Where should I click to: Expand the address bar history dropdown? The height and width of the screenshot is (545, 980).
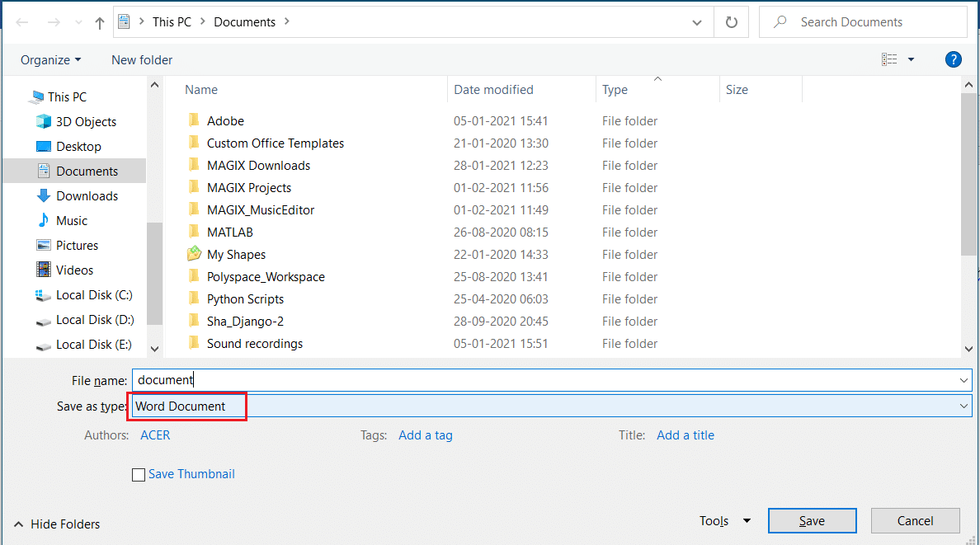click(698, 22)
